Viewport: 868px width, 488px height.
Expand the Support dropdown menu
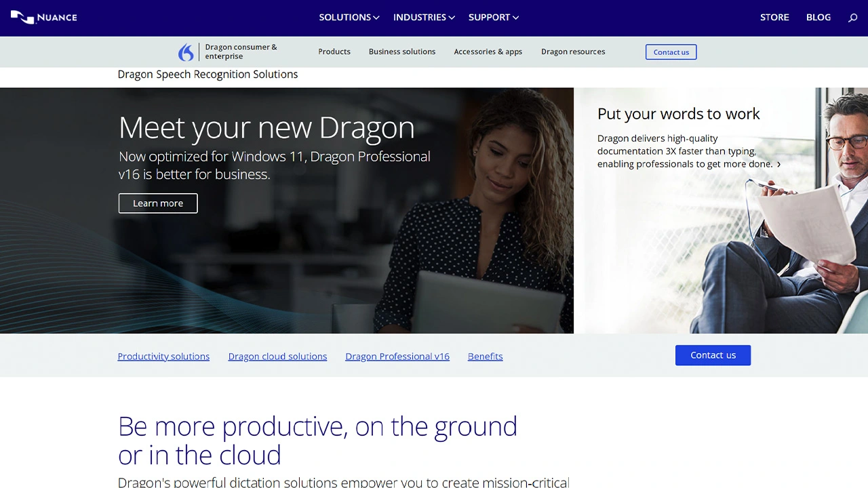point(494,17)
